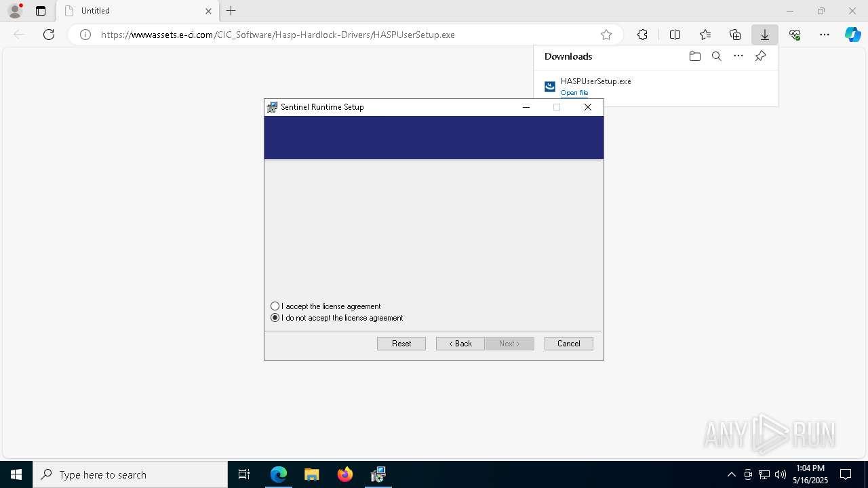Screen dimensions: 868x488
Task: Open the notification center icon
Action: (846, 474)
